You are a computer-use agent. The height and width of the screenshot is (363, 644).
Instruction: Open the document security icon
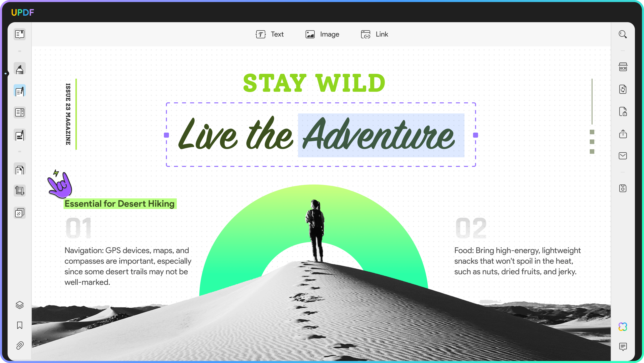click(623, 112)
